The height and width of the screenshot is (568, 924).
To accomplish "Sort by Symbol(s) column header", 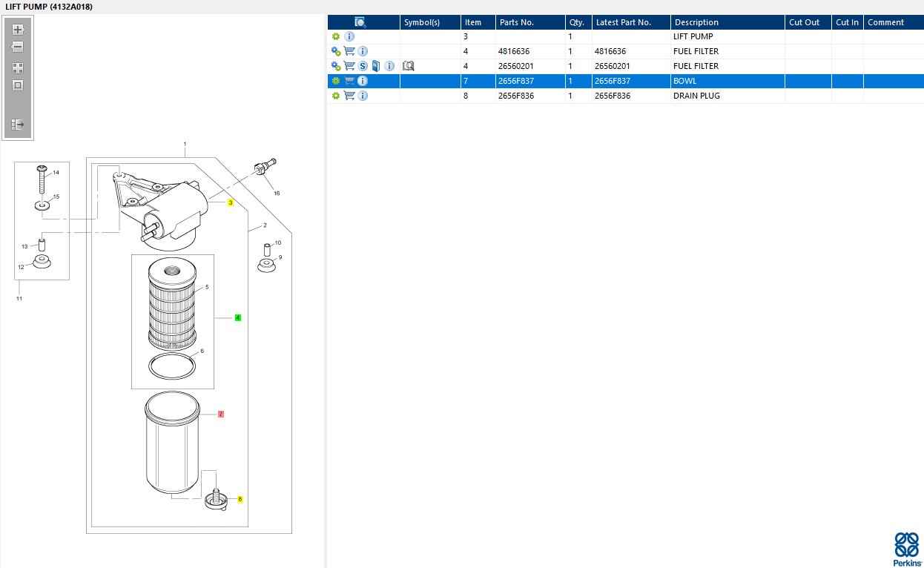I will coord(430,22).
